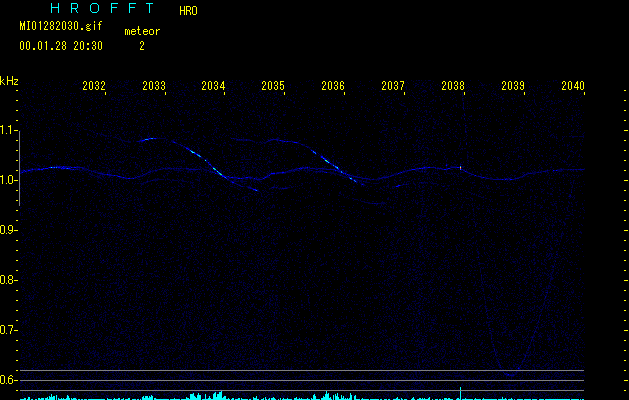Select the 2039 time marker
The height and width of the screenshot is (400, 629).
pos(512,87)
